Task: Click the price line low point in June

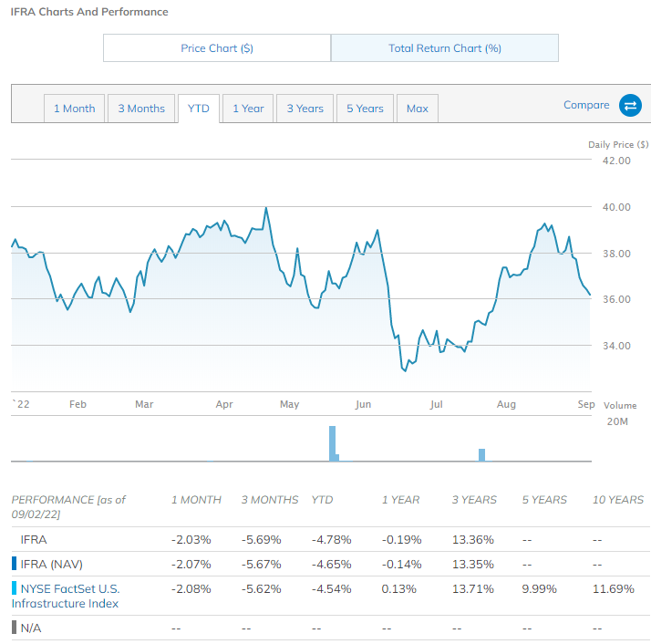Action: tap(404, 369)
